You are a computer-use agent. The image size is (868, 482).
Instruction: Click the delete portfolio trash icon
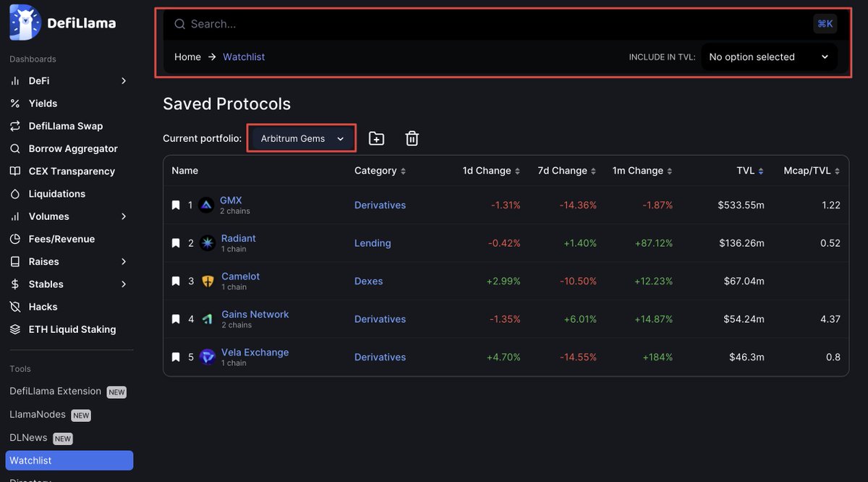(412, 138)
